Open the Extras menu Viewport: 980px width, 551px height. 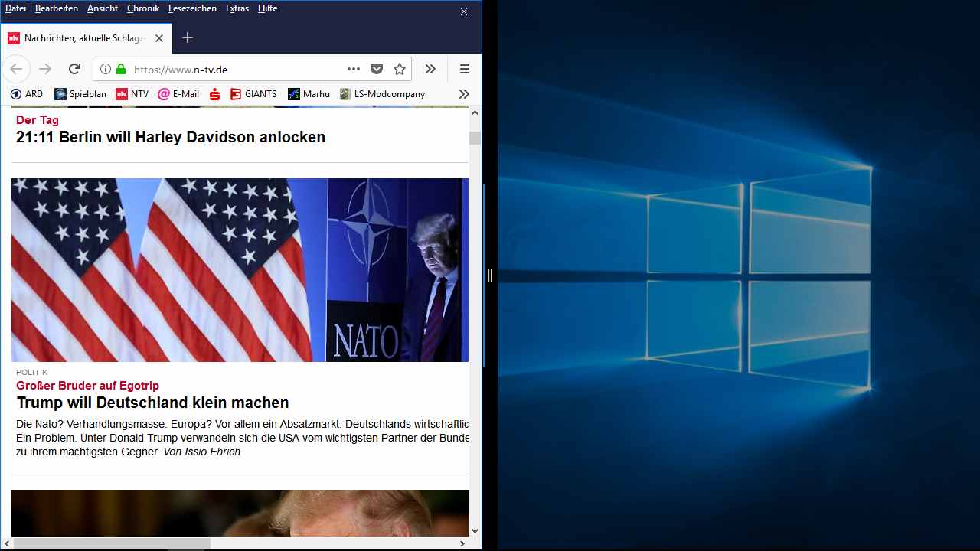(237, 8)
